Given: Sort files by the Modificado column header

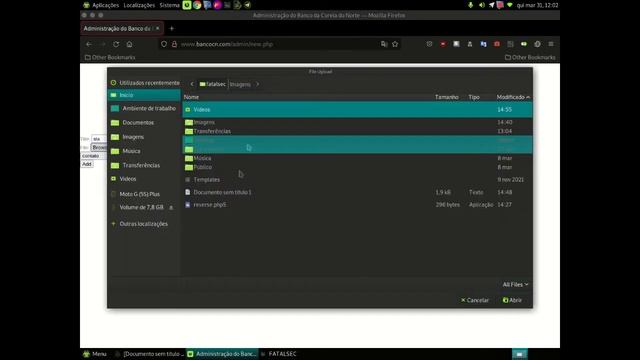Looking at the screenshot, I should 513,97.
